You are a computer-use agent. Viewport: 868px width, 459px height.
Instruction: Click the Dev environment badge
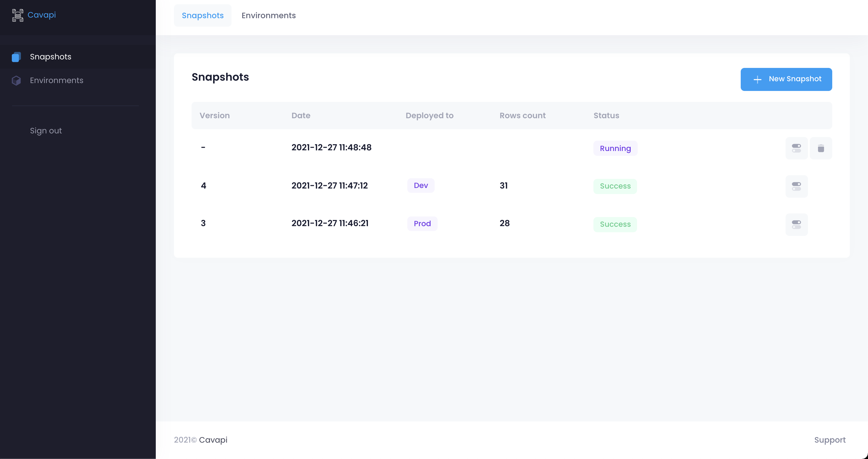pyautogui.click(x=421, y=186)
